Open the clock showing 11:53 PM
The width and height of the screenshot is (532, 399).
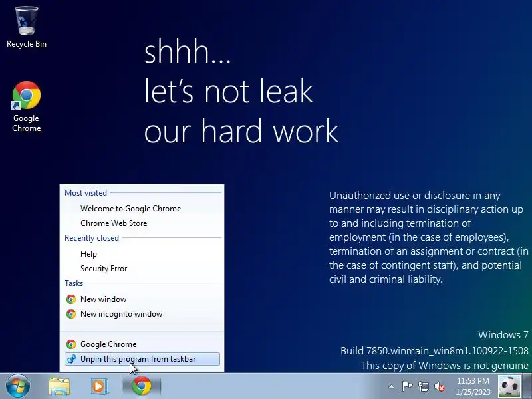pos(473,386)
